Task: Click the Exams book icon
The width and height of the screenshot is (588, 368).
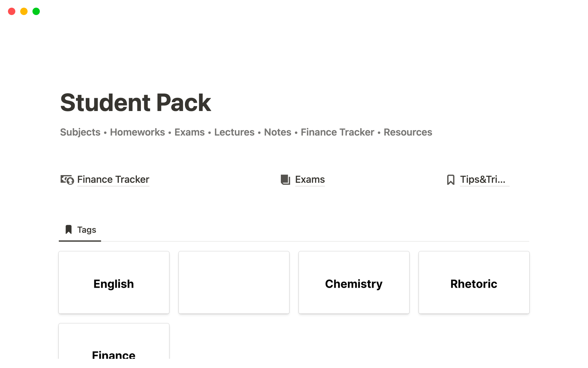Action: (x=285, y=180)
